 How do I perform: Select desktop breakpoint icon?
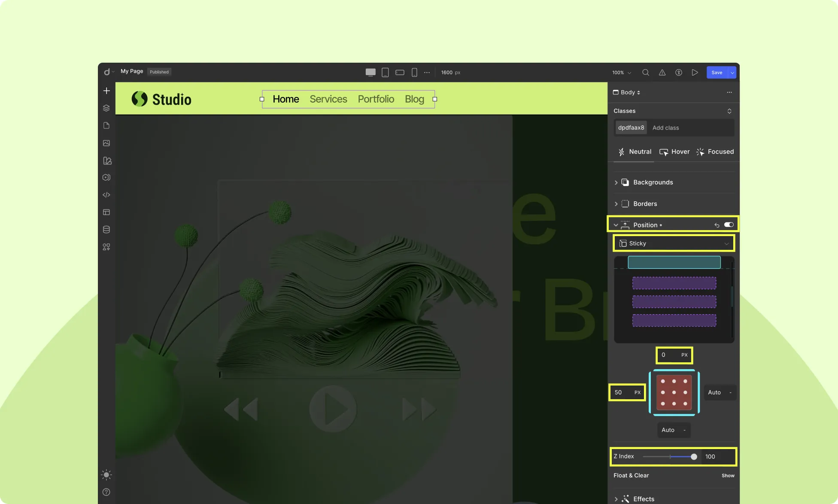[x=370, y=72]
